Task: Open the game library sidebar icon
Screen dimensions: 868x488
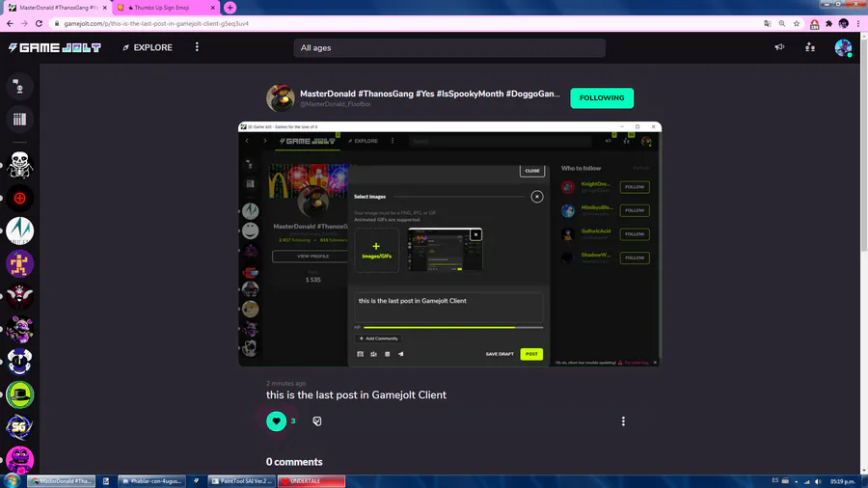Action: pos(19,119)
